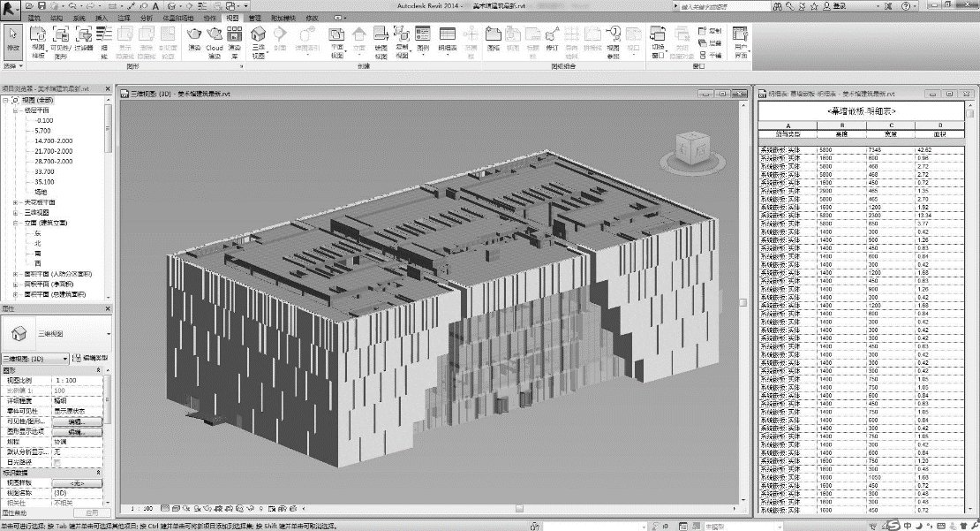This screenshot has width=980, height=531.
Task: Click 编辑类型 button in properties
Action: point(91,359)
